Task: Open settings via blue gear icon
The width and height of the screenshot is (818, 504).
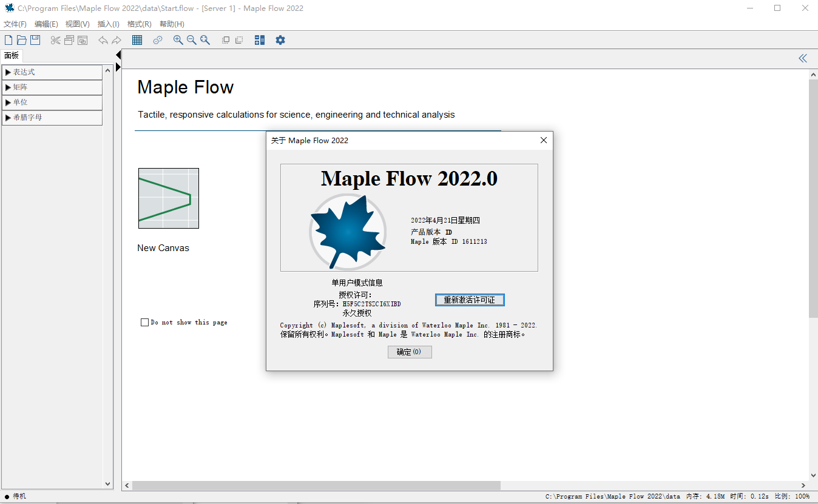Action: click(280, 40)
